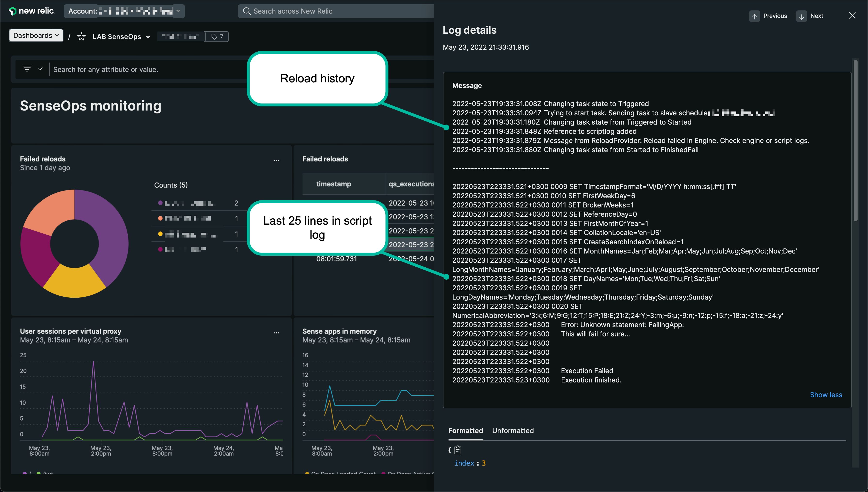Go to the previous log via up arrow
The height and width of the screenshot is (492, 868).
coord(754,16)
